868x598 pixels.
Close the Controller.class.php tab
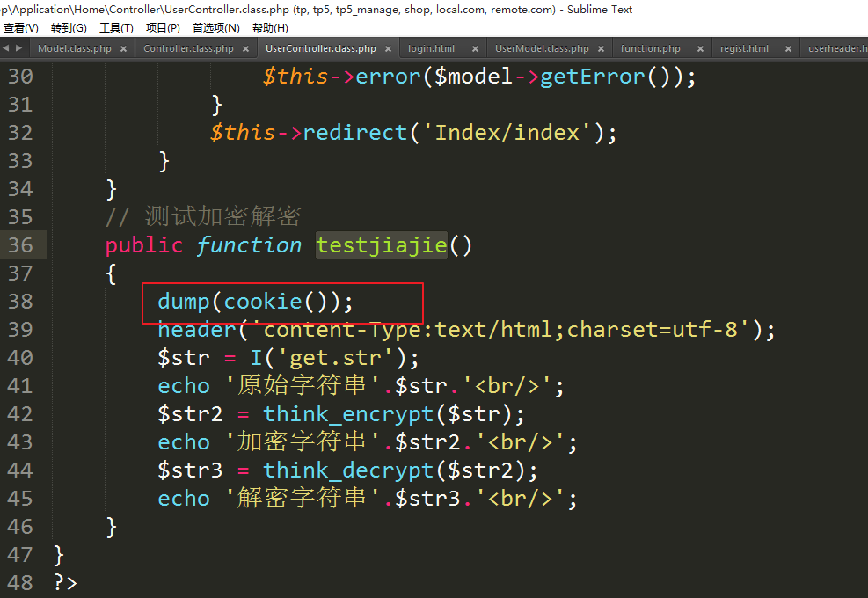pyautogui.click(x=245, y=49)
